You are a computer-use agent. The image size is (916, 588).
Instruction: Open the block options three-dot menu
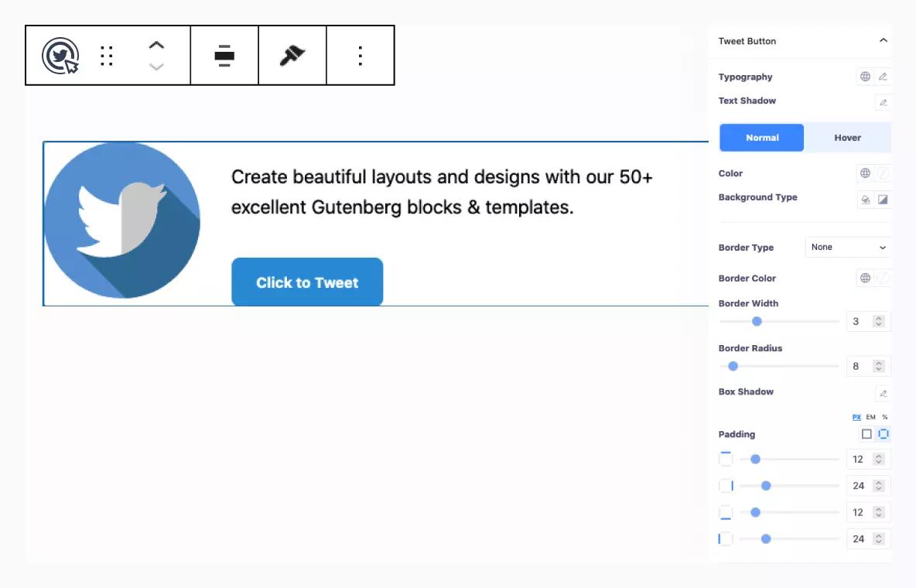pyautogui.click(x=360, y=55)
